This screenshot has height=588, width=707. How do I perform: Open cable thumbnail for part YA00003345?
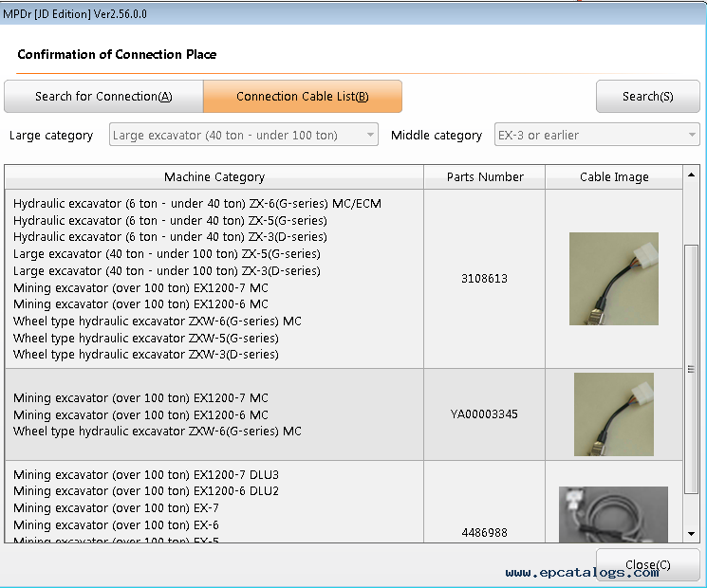coord(613,414)
